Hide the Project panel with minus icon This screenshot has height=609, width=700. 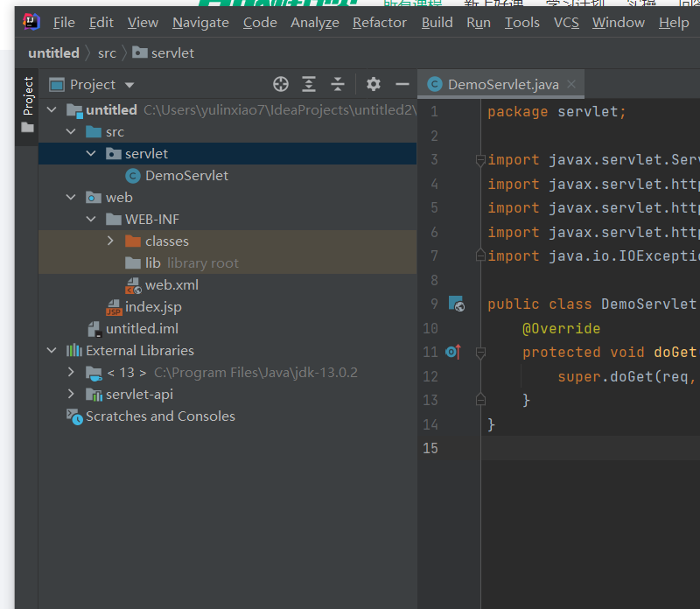click(x=402, y=84)
